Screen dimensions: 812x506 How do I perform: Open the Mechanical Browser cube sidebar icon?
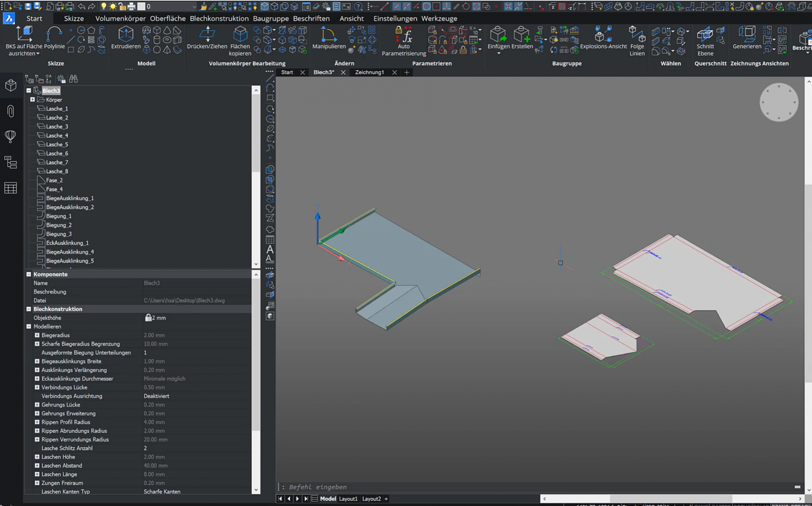pos(11,85)
